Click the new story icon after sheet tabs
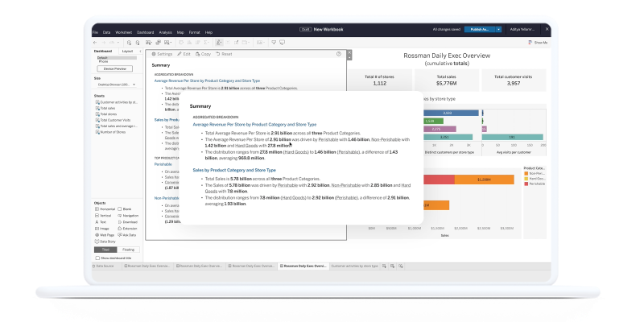This screenshot has height=322, width=644. tap(400, 266)
